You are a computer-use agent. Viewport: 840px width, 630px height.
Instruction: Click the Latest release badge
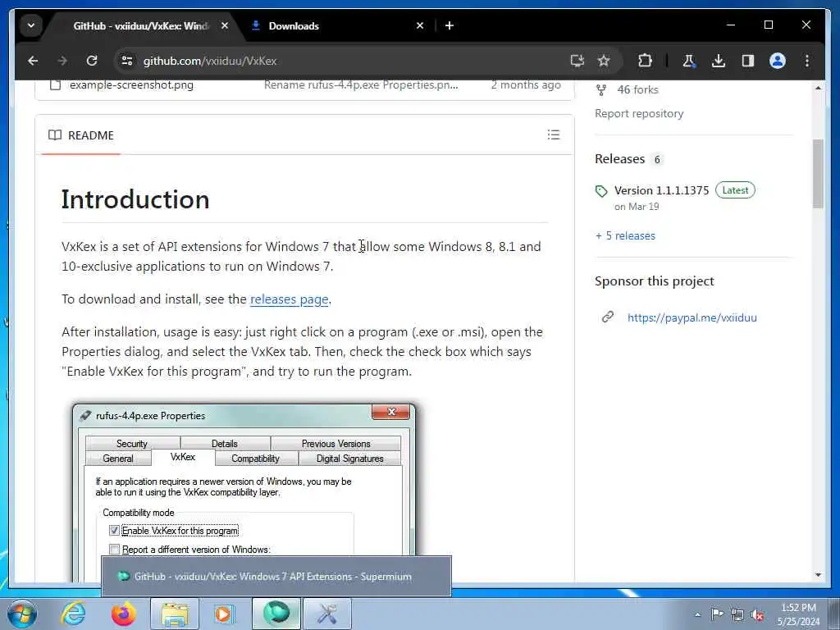point(735,190)
